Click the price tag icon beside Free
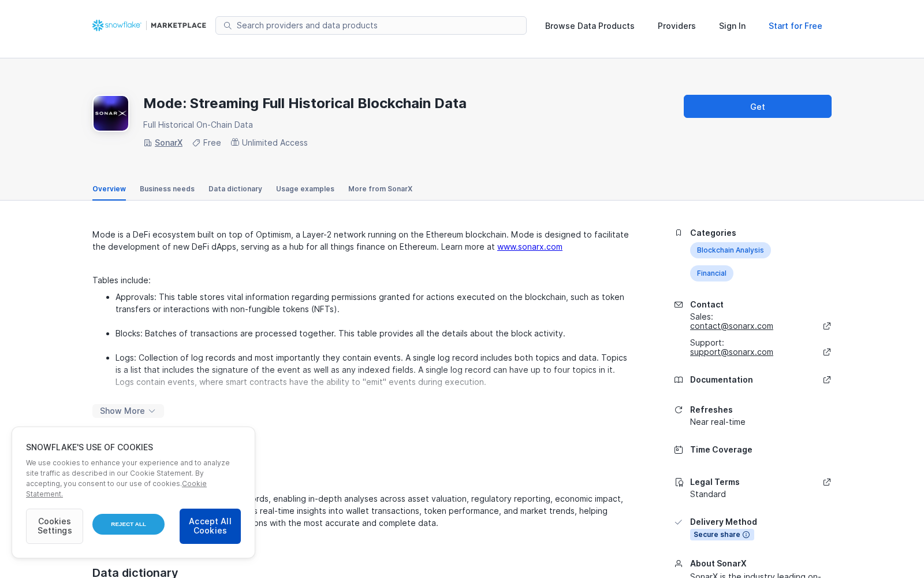The height and width of the screenshot is (578, 924). point(196,143)
